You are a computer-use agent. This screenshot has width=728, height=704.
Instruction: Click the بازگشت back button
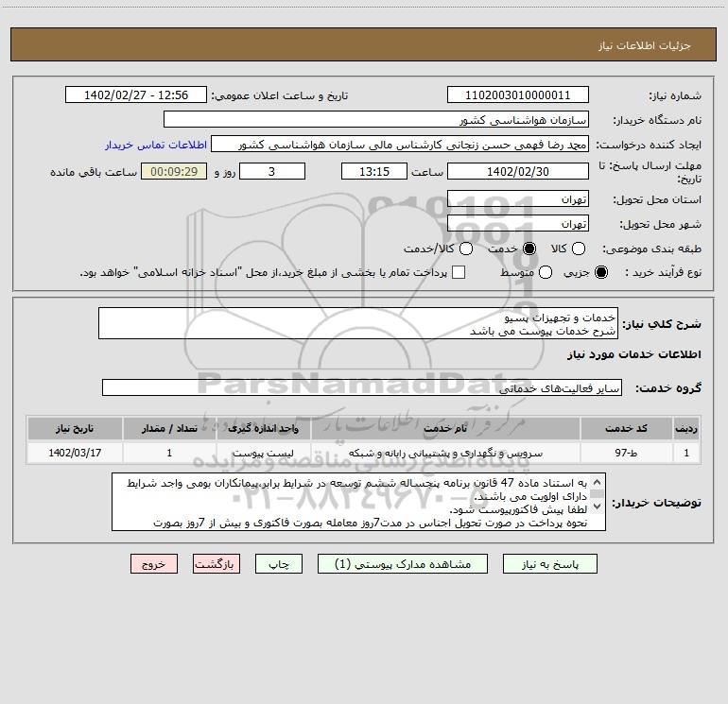coord(217,564)
